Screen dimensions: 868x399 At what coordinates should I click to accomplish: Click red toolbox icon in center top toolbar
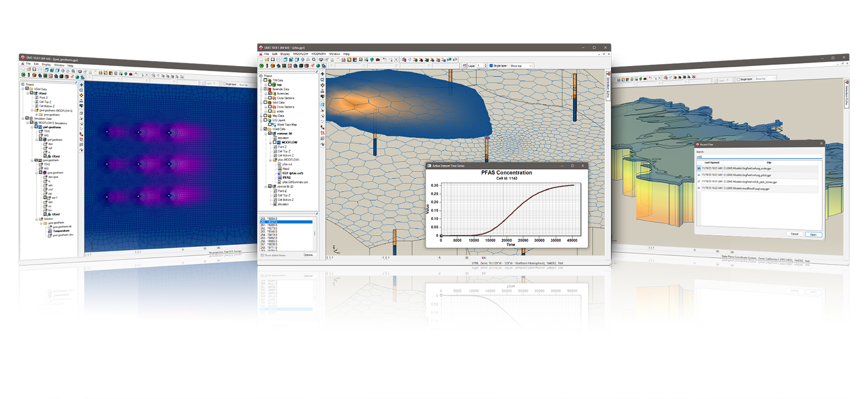click(x=377, y=60)
